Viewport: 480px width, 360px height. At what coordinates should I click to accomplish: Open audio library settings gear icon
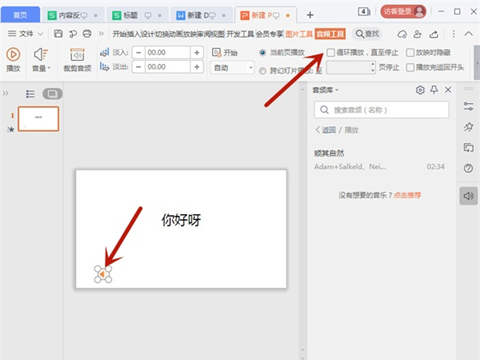[x=420, y=90]
